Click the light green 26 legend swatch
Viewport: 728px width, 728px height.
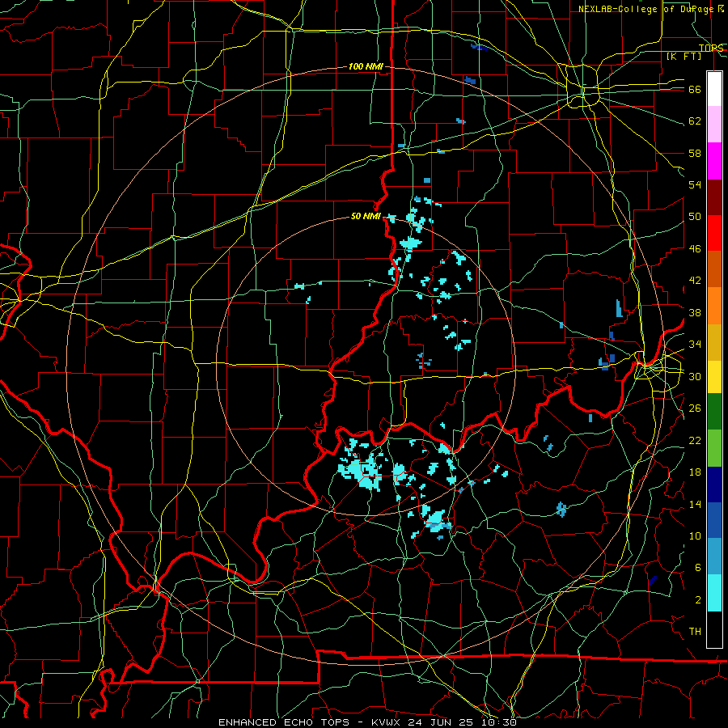[714, 448]
